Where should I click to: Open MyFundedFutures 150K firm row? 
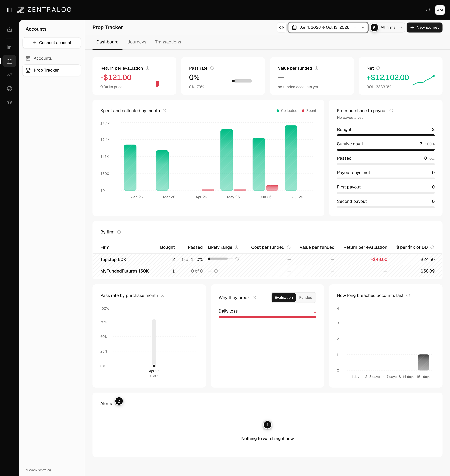click(267, 271)
